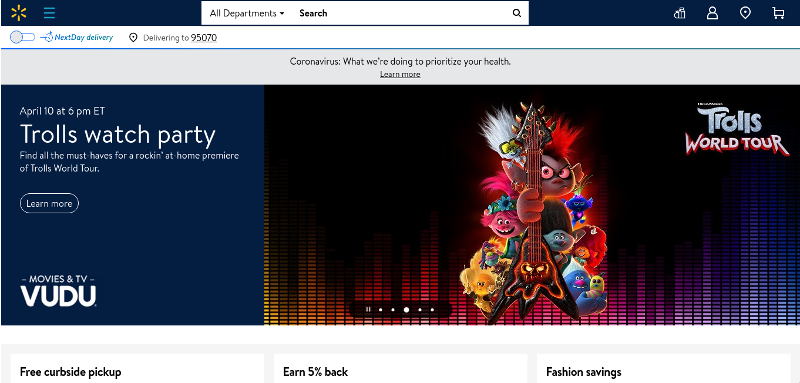
Task: Go to fourth carousel slide dot
Action: coord(419,310)
